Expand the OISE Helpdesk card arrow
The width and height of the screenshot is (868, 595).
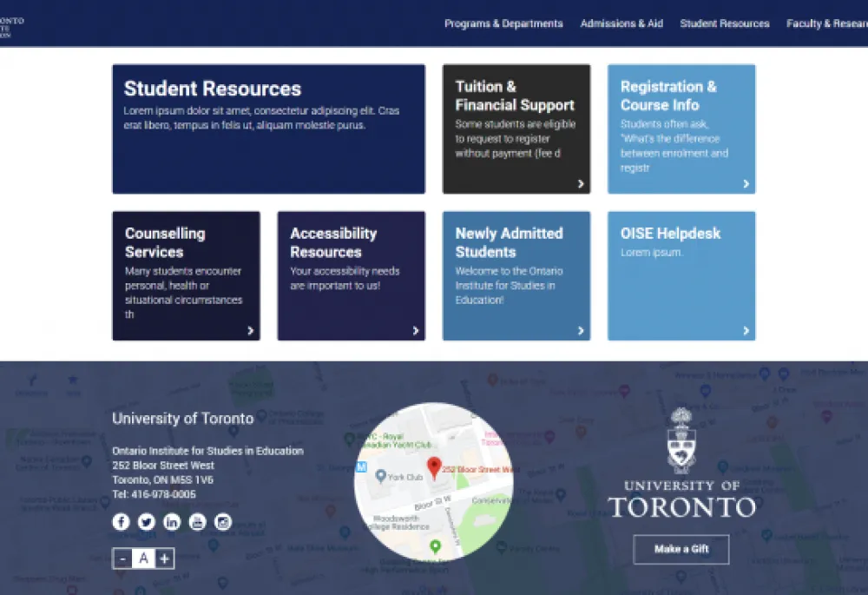746,330
